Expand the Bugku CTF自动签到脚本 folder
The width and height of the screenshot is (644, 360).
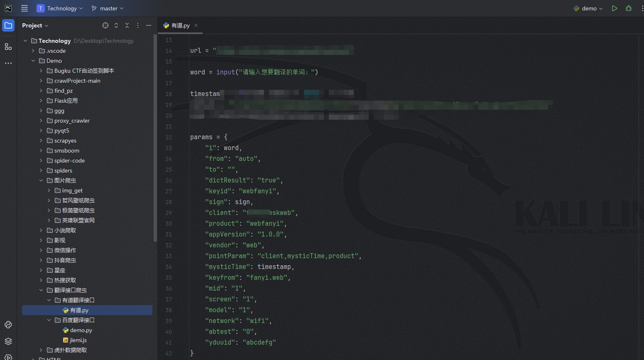click(x=41, y=71)
